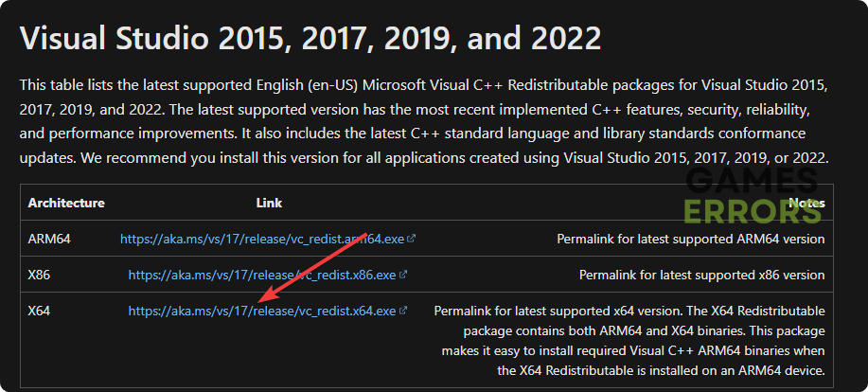The height and width of the screenshot is (392, 868).
Task: Select the Architecture column header
Action: click(66, 203)
